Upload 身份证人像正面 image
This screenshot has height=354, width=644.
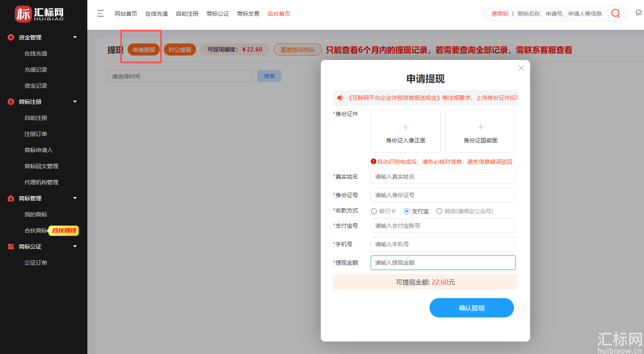pos(406,131)
